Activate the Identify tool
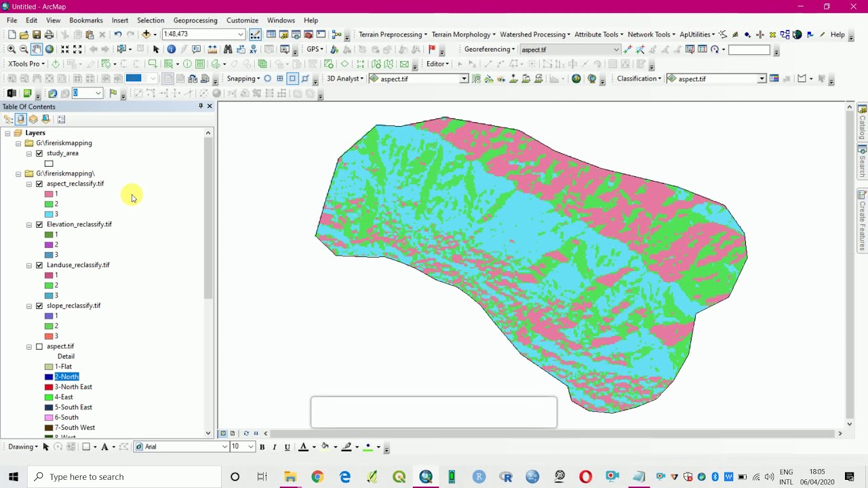This screenshot has height=488, width=868. (x=171, y=49)
